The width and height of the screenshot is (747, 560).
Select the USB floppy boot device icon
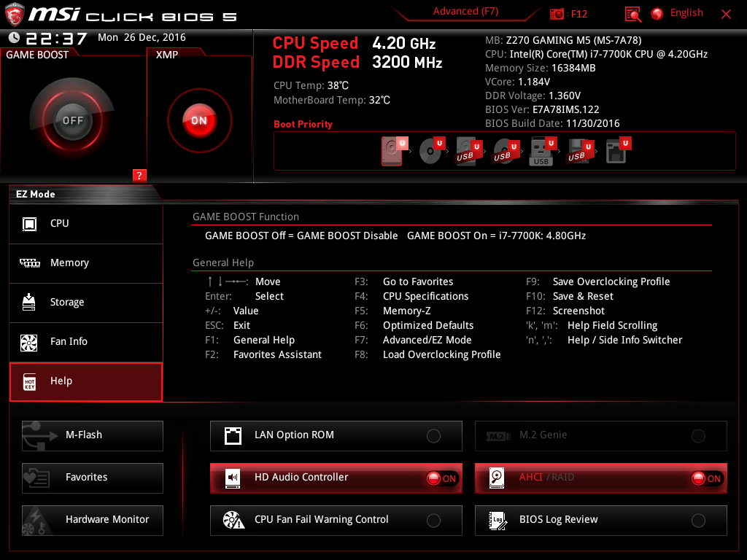click(x=580, y=152)
